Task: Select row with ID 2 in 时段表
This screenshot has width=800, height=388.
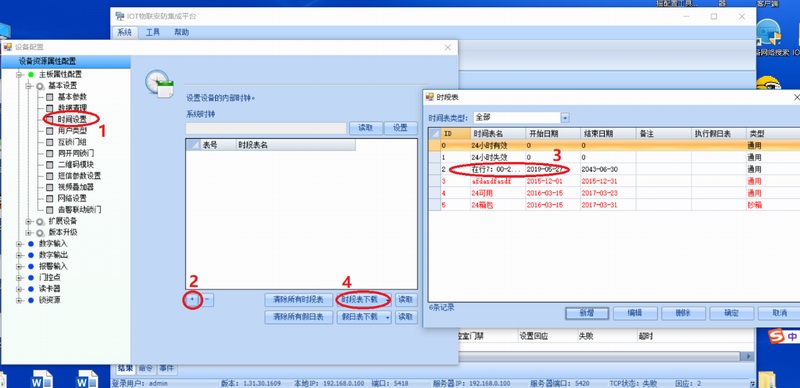Action: 612,169
